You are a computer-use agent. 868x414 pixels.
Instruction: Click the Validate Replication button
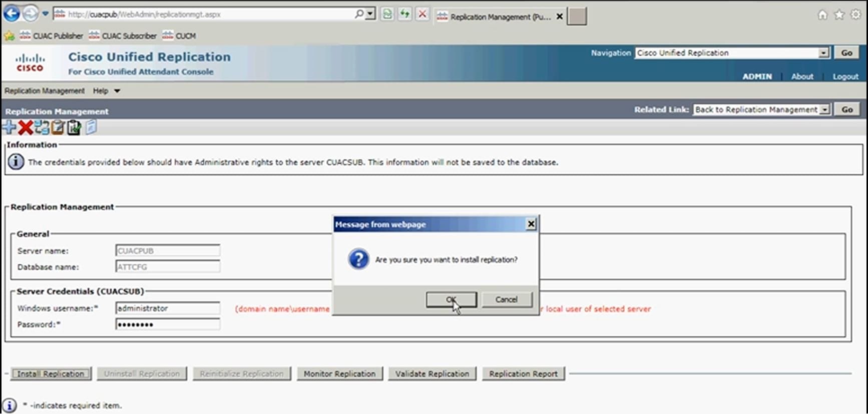click(x=432, y=374)
